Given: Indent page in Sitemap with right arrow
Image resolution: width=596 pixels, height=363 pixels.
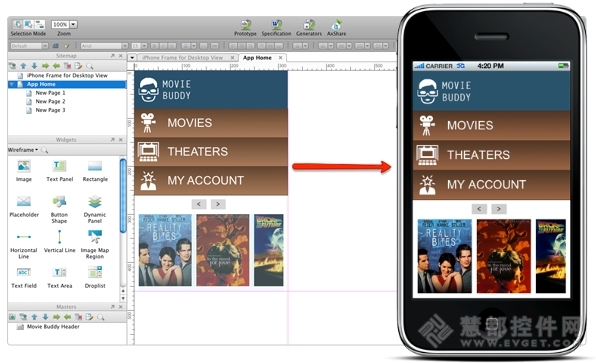Looking at the screenshot, I should (46, 66).
